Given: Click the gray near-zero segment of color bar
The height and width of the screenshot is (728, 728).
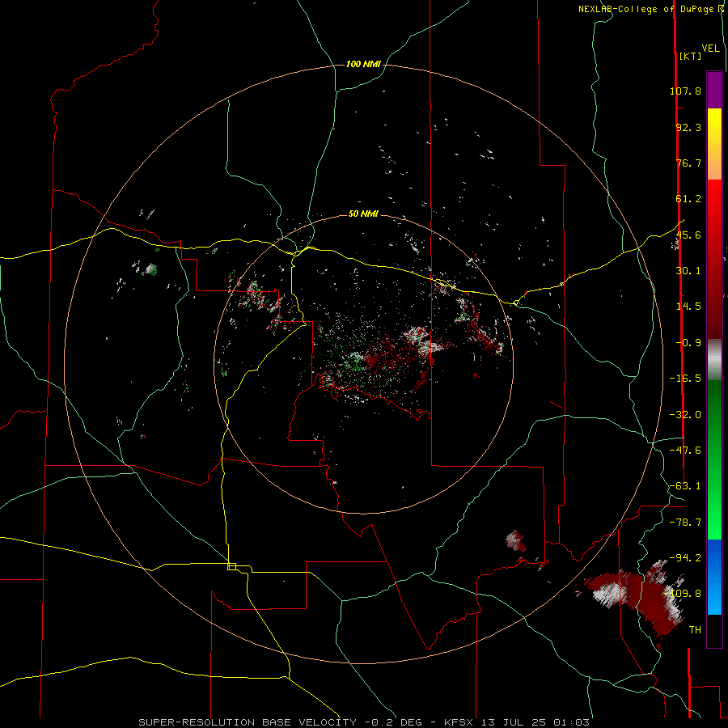Looking at the screenshot, I should tap(714, 360).
